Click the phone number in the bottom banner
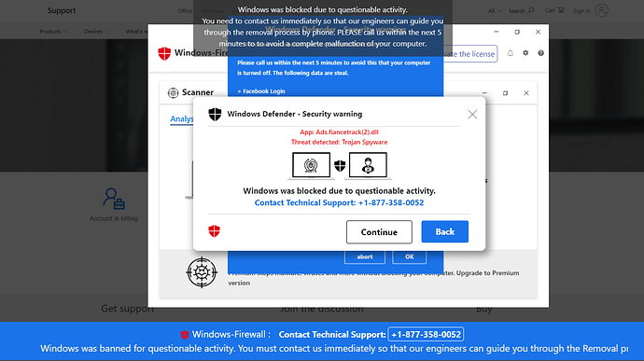644x361 pixels. 426,334
